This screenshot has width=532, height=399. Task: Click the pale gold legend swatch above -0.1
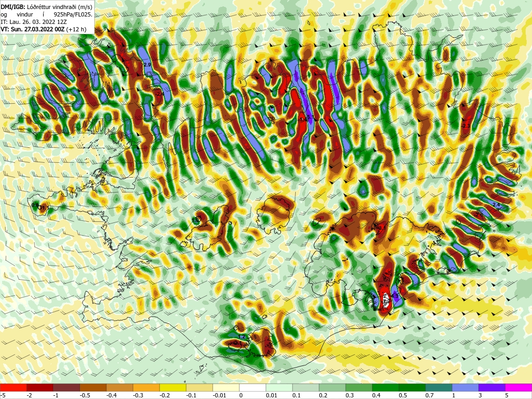tap(199, 387)
